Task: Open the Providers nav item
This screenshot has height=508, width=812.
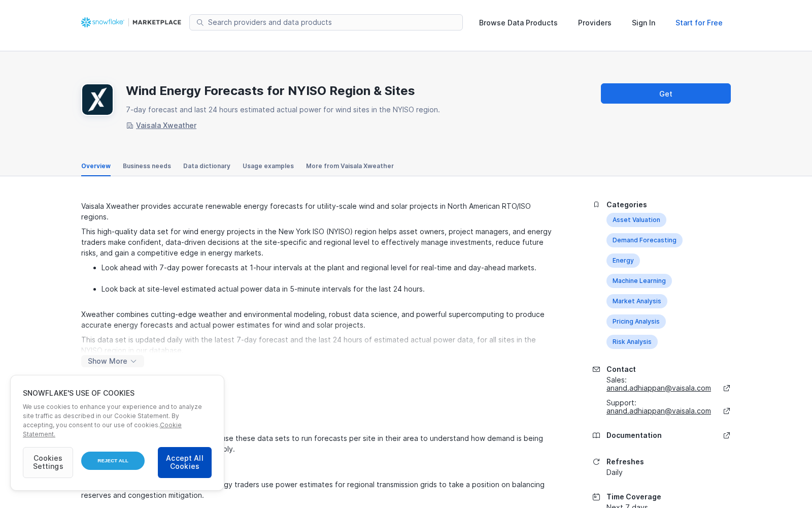Action: (x=594, y=23)
